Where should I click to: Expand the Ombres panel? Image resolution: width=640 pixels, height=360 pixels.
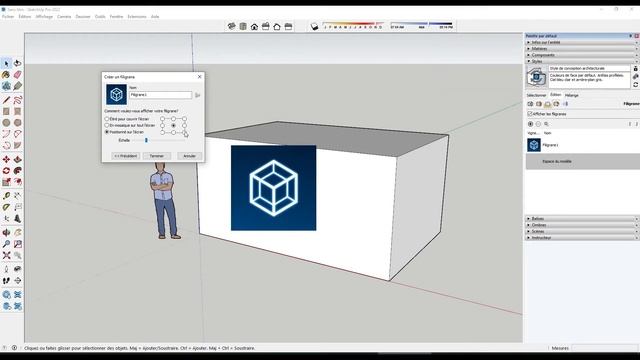tap(582, 225)
